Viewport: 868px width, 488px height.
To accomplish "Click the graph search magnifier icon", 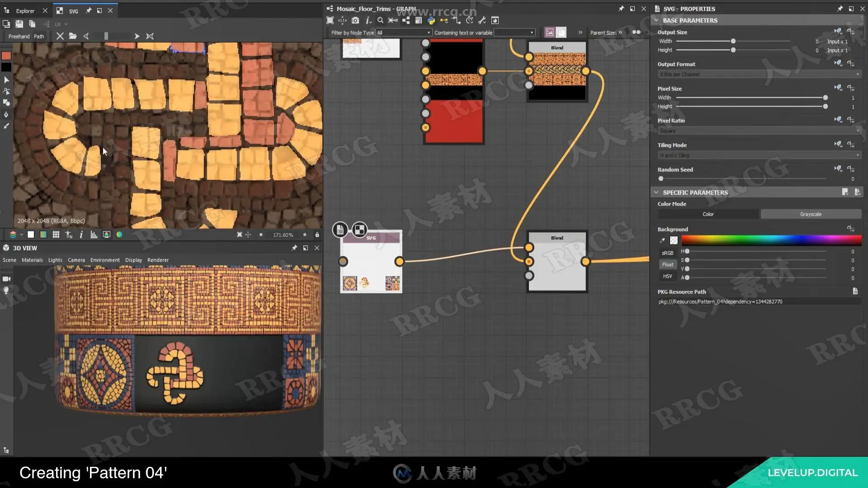I will (380, 20).
